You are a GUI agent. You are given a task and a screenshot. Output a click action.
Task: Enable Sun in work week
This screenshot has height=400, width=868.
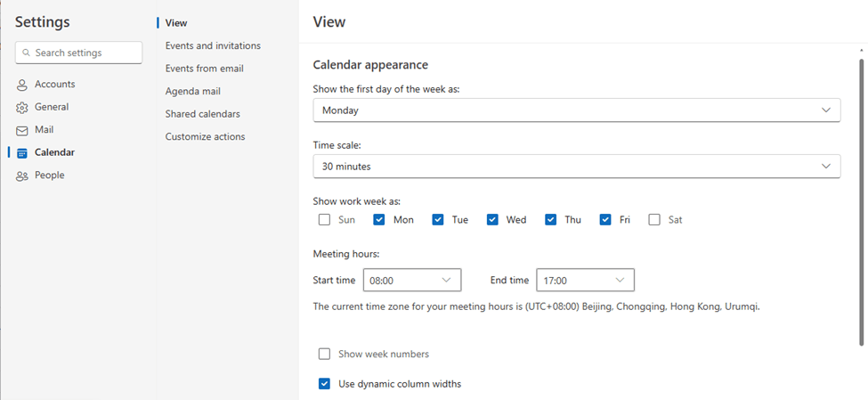click(324, 220)
